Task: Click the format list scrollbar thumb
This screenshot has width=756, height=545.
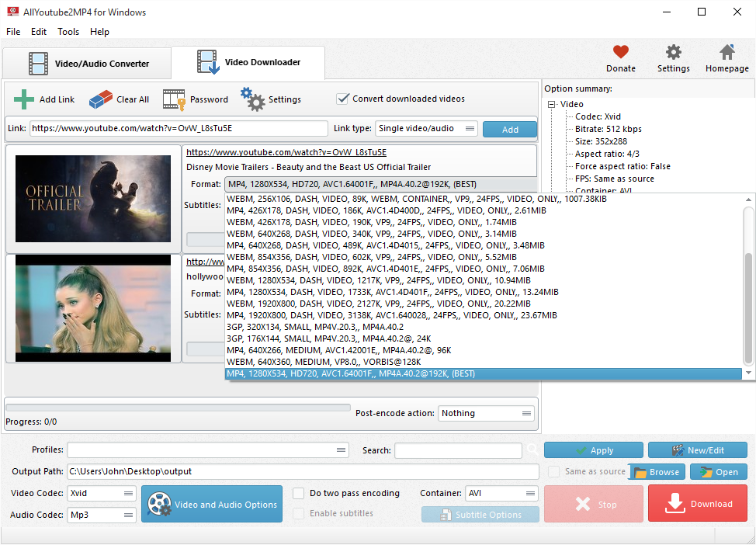Action: pos(748,309)
